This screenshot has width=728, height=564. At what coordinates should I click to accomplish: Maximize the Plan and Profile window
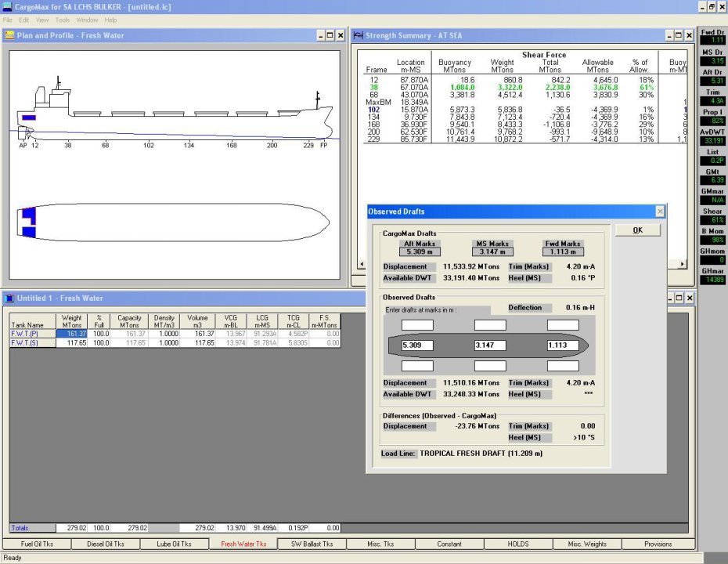click(330, 35)
